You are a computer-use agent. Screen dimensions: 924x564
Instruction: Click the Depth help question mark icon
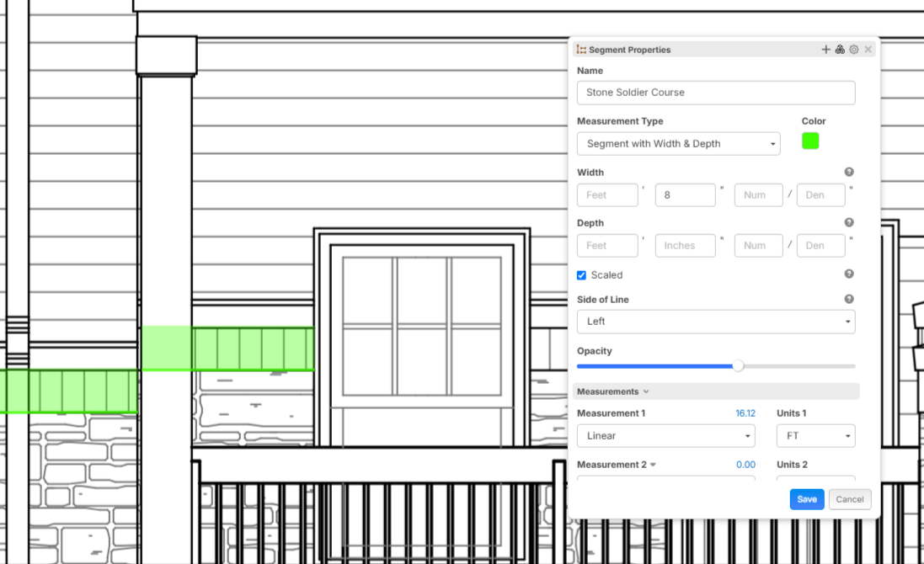click(x=849, y=222)
